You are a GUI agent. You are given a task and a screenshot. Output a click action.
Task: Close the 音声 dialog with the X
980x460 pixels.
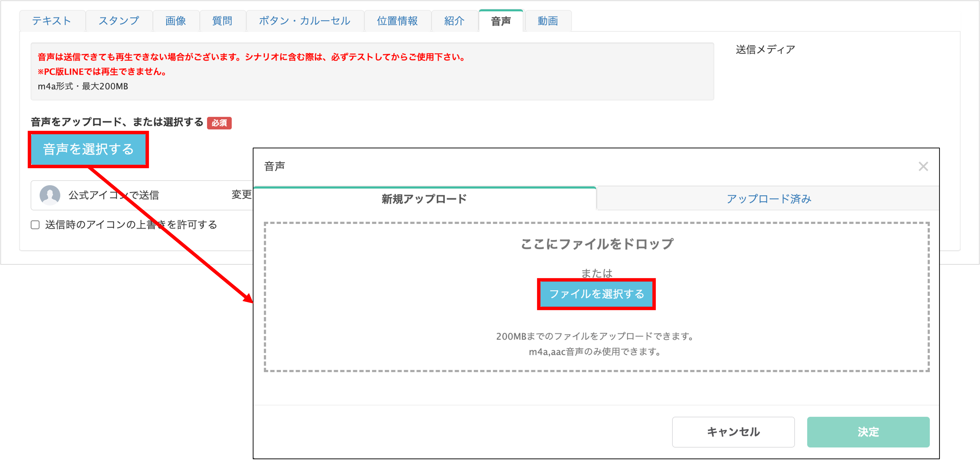[x=923, y=166]
